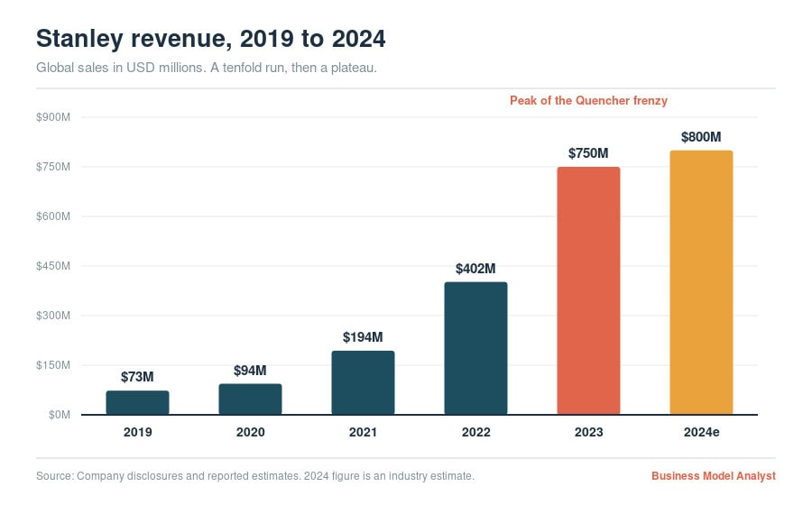Click the '$600M' y-axis tick label
The image size is (812, 505).
point(53,216)
